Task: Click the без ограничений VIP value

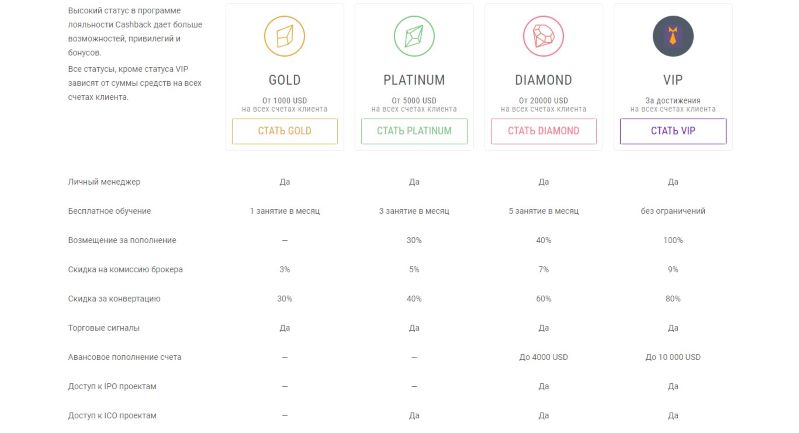Action: [673, 212]
